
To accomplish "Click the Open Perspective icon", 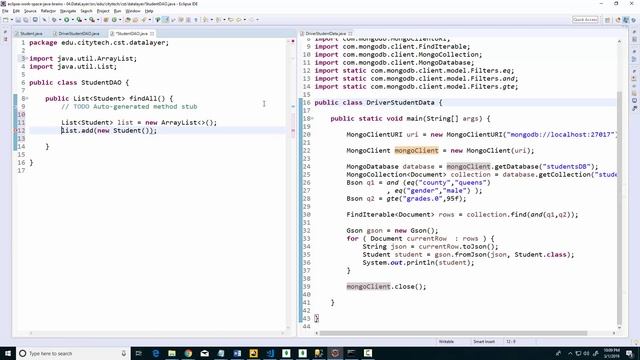I will click(x=608, y=20).
